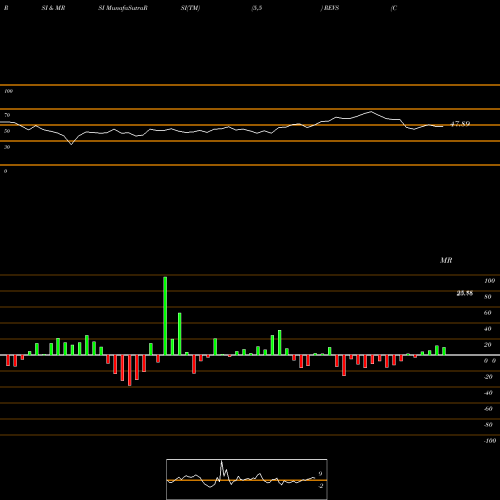
Task: Click the -60 label on MR axis
Action: (488, 409)
